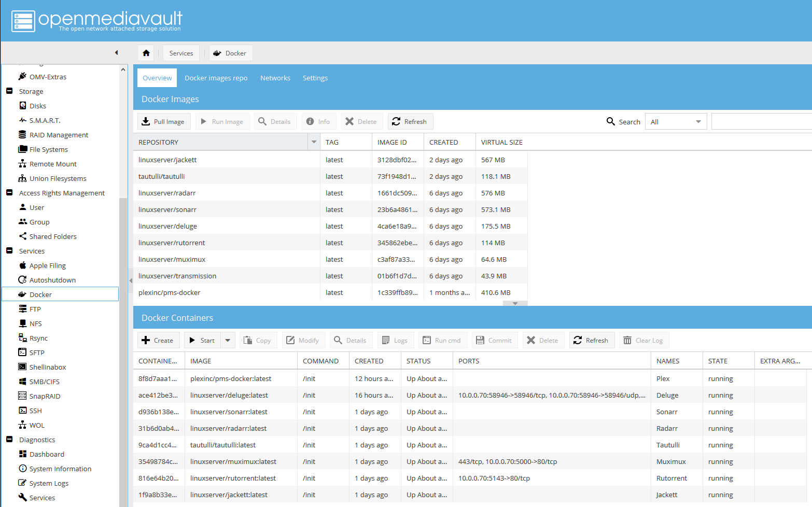Open the search filter All dropdown
The image size is (812, 507).
698,122
